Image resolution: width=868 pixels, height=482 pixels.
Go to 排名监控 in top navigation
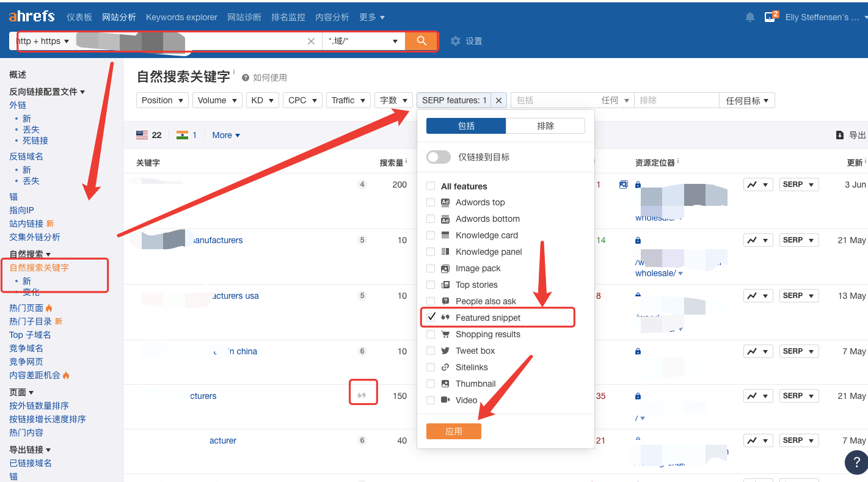(288, 17)
